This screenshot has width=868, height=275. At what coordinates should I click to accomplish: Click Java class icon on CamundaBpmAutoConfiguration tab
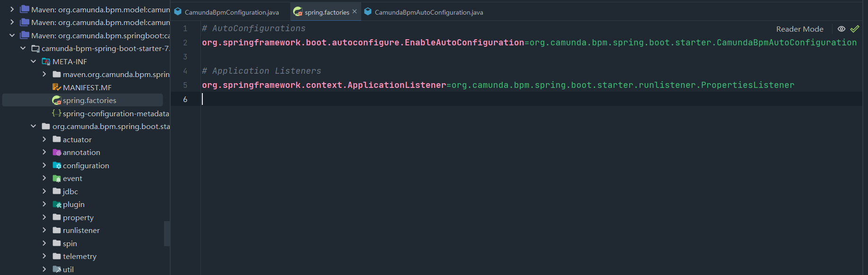click(x=368, y=12)
